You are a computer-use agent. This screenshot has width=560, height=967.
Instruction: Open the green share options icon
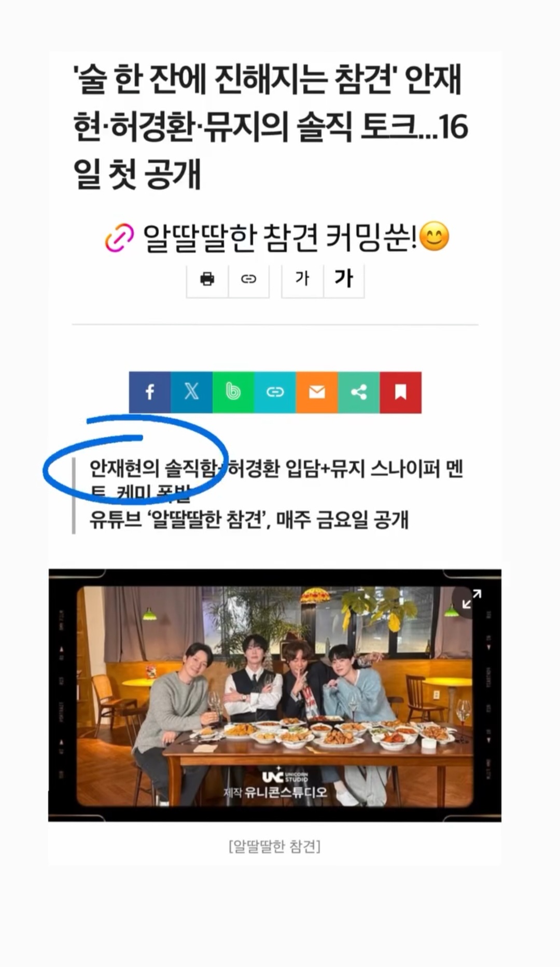pyautogui.click(x=359, y=392)
